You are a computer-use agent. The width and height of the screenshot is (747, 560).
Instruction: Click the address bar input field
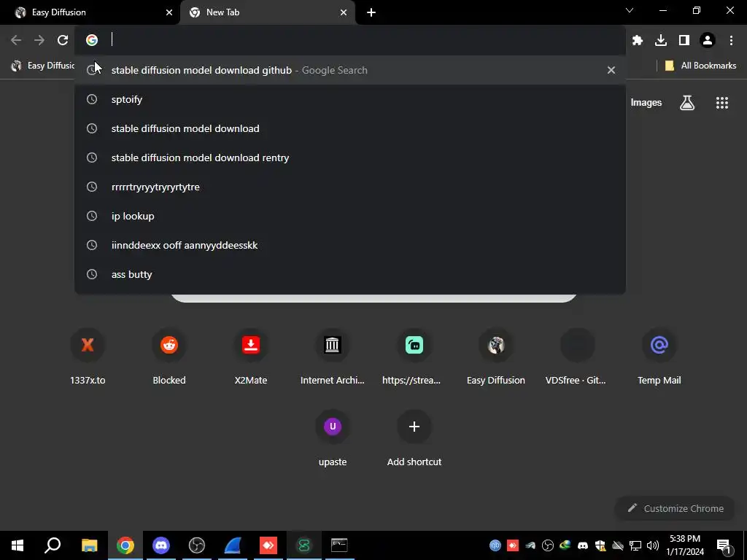[x=350, y=40]
